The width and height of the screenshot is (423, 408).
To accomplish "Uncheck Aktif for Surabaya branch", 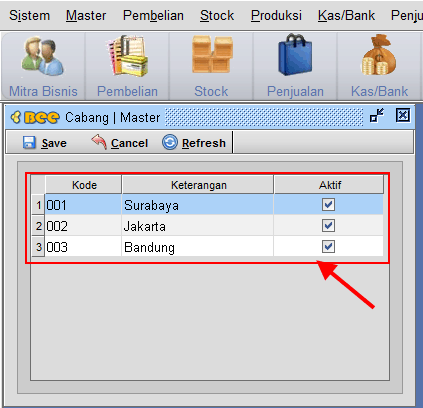I will 328,205.
